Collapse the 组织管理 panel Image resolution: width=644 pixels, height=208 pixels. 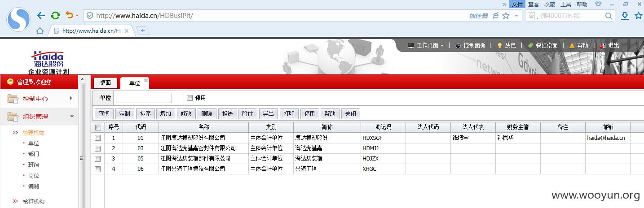pos(72,117)
